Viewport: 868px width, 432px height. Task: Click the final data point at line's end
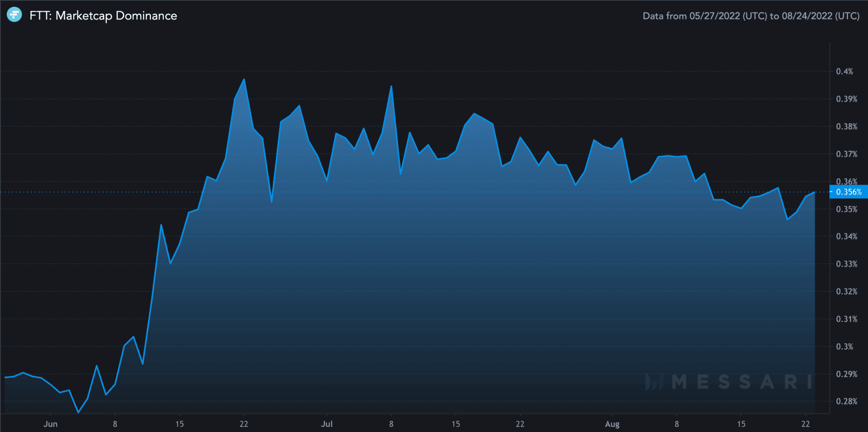[815, 192]
